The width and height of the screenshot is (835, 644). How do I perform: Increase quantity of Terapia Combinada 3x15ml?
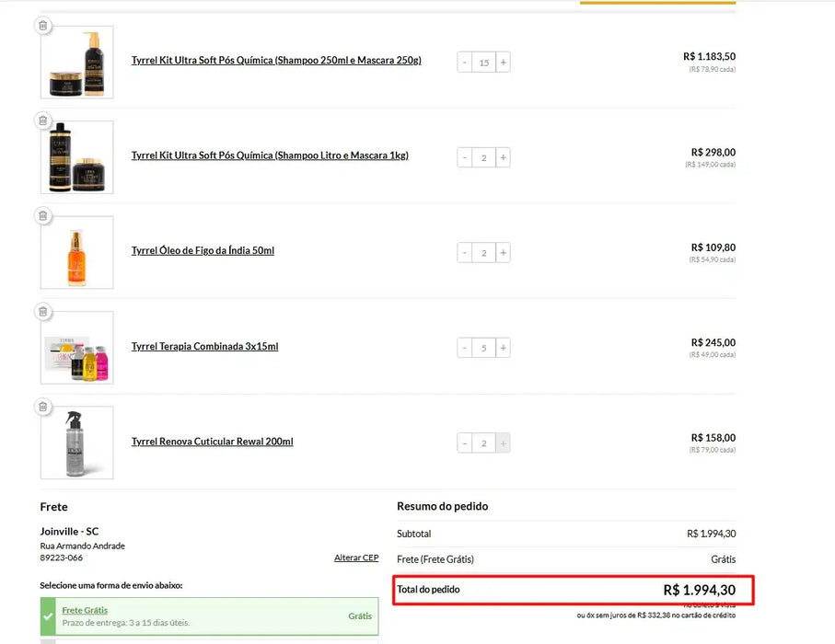point(503,348)
